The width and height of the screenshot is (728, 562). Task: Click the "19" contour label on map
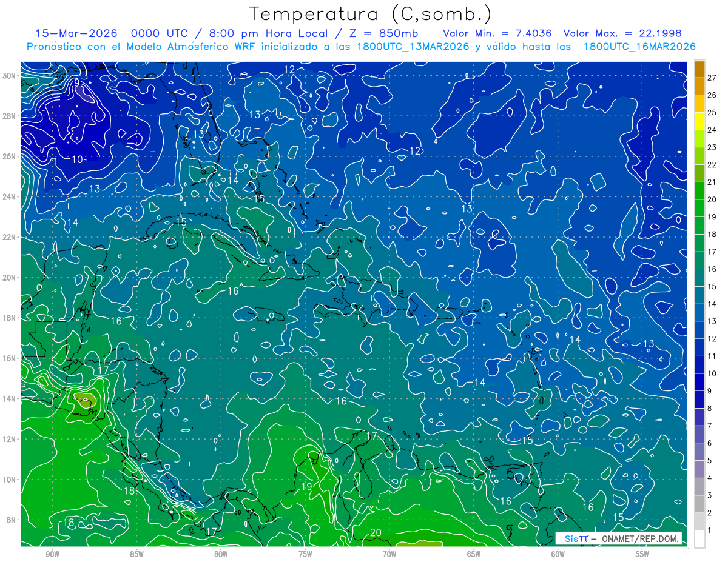click(x=306, y=487)
